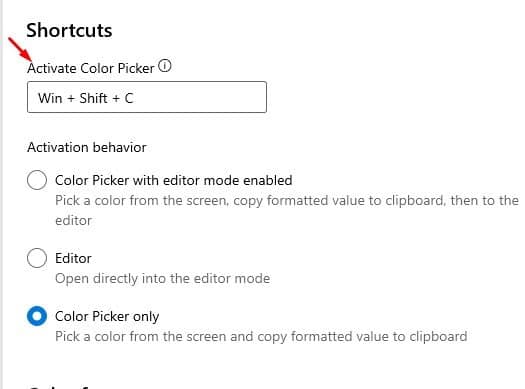Click the 'Color Picker with editor mode enabled' label

pos(173,180)
